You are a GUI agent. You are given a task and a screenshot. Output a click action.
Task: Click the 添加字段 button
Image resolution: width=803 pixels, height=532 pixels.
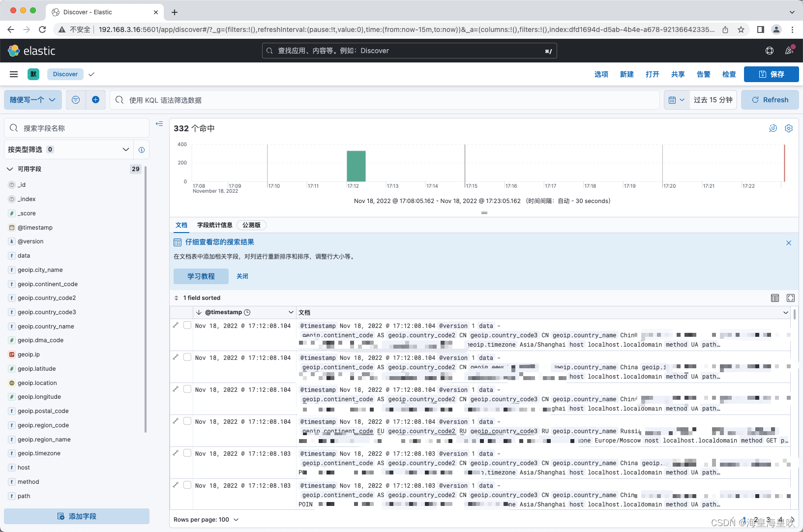(77, 516)
